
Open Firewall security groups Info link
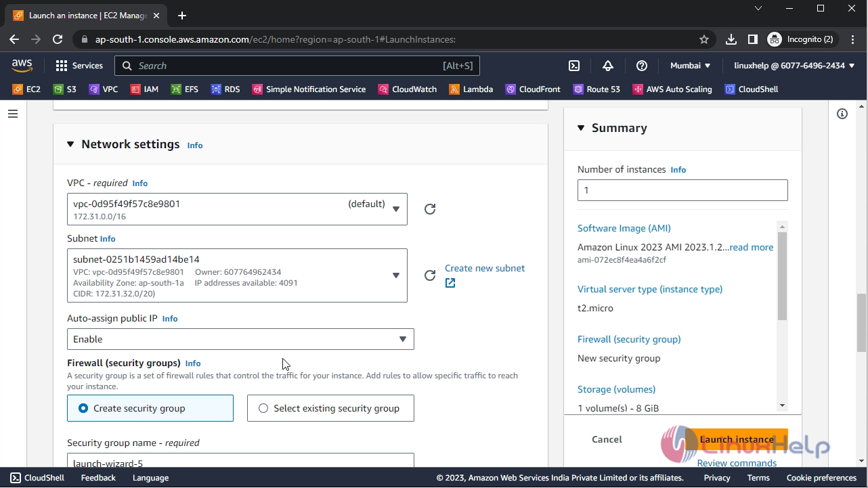(x=193, y=363)
